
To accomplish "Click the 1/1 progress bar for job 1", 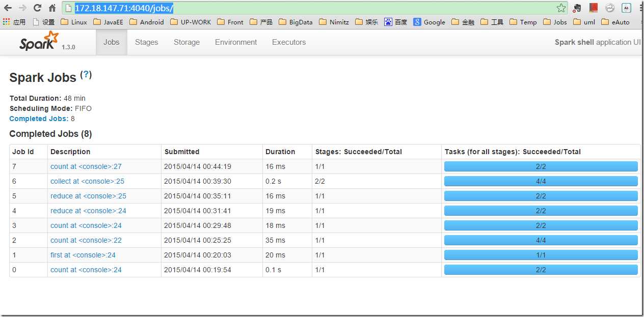I will [541, 255].
